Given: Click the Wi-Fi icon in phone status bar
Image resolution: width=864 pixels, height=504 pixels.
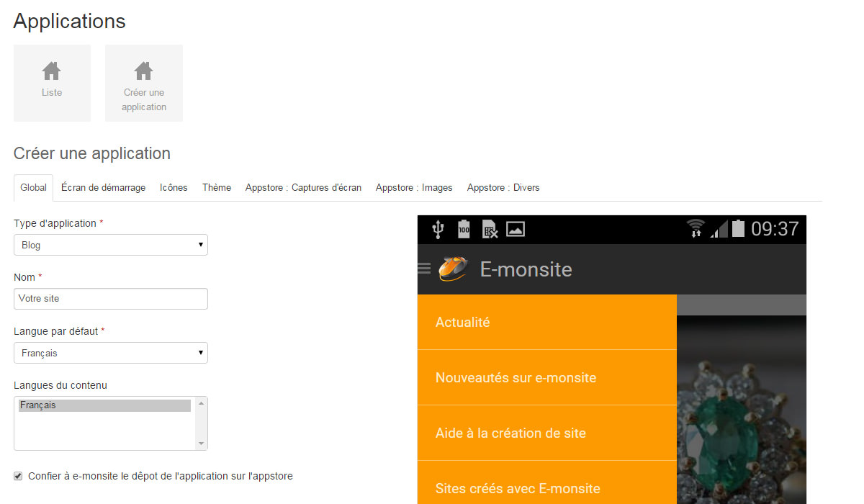Looking at the screenshot, I should click(696, 229).
